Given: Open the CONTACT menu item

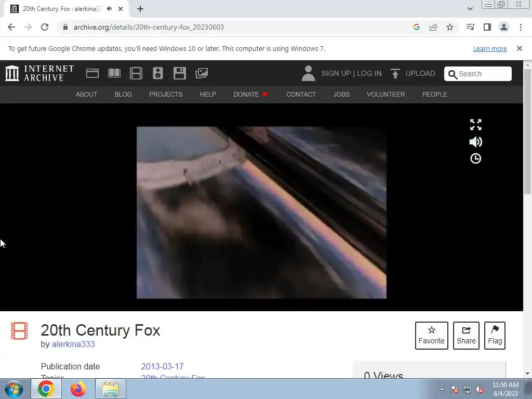Looking at the screenshot, I should point(301,95).
